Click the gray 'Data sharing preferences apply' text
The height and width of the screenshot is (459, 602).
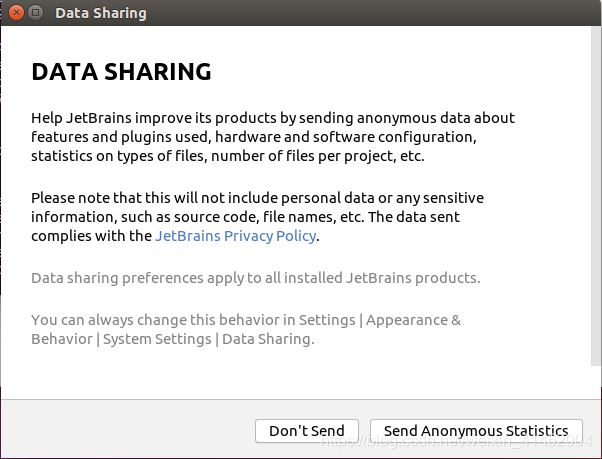[x=255, y=277]
